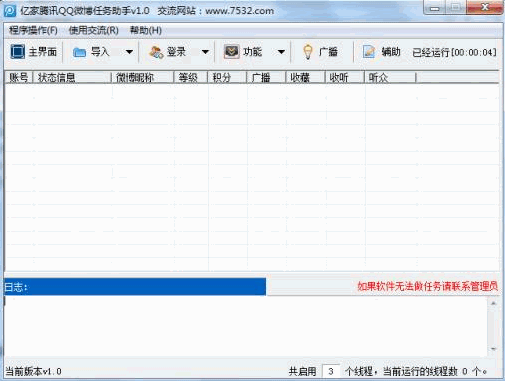Click the blue folder 导入 icon
This screenshot has height=381, width=505.
[x=79, y=52]
